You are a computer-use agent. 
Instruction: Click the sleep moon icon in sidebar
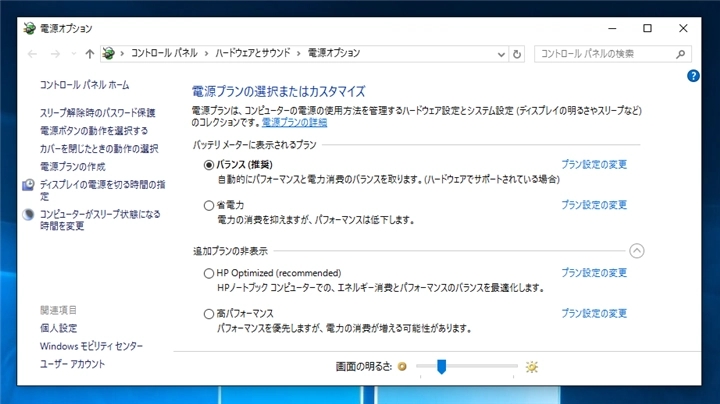[x=28, y=214]
